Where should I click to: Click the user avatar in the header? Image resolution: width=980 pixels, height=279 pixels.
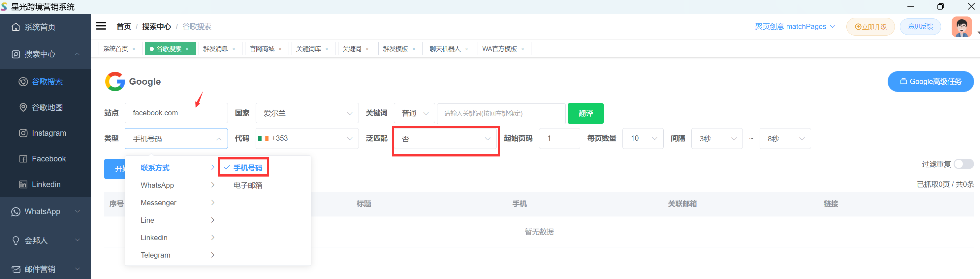click(x=961, y=27)
